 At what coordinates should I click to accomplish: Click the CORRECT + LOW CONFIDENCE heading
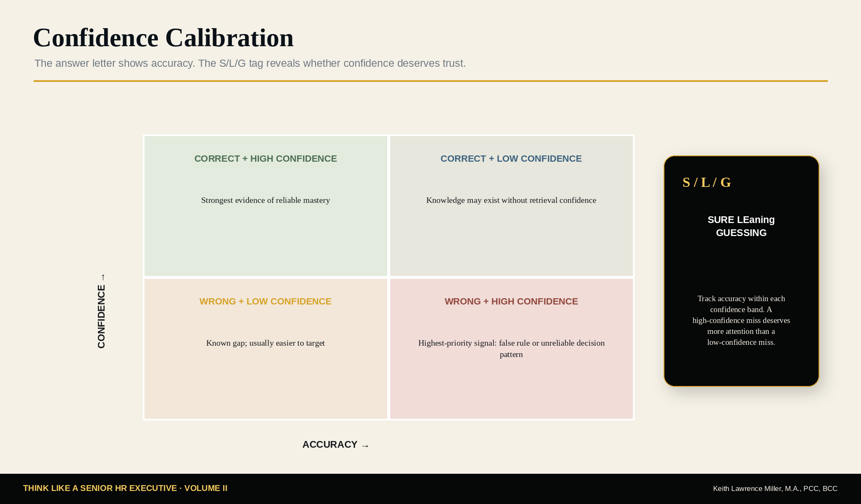coord(511,159)
